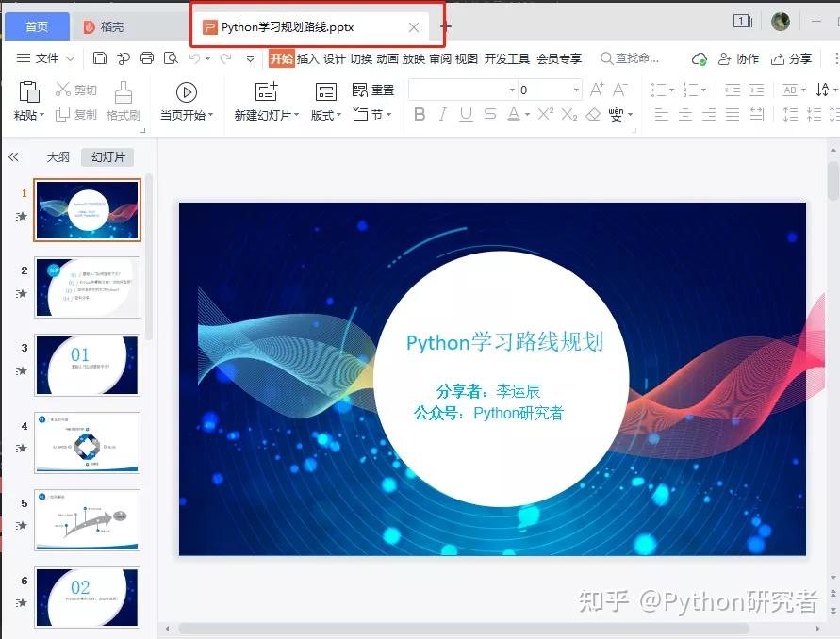Viewport: 840px width, 639px height.
Task: Click the Reset slide icon (重置)
Action: coord(374,90)
